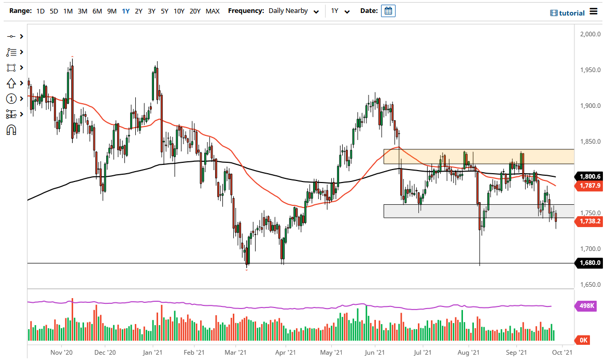Open the Daily Nearby frequency dropdown
The width and height of the screenshot is (605, 364).
294,11
